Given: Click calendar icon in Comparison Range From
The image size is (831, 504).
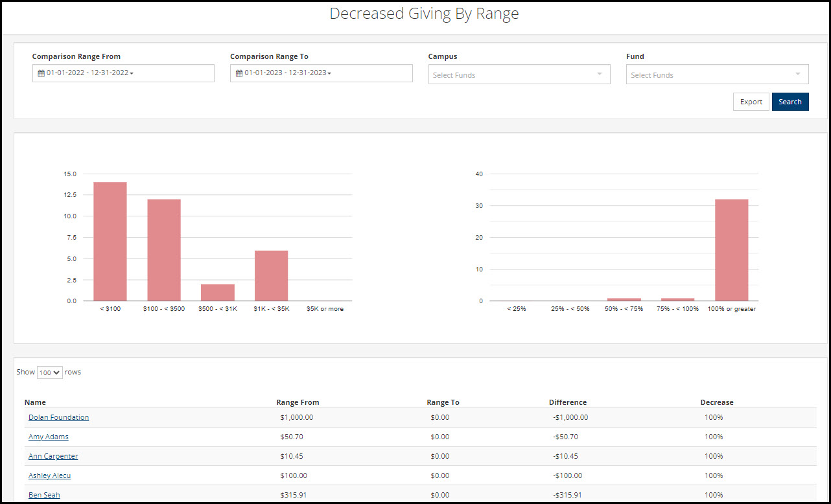Looking at the screenshot, I should 41,73.
